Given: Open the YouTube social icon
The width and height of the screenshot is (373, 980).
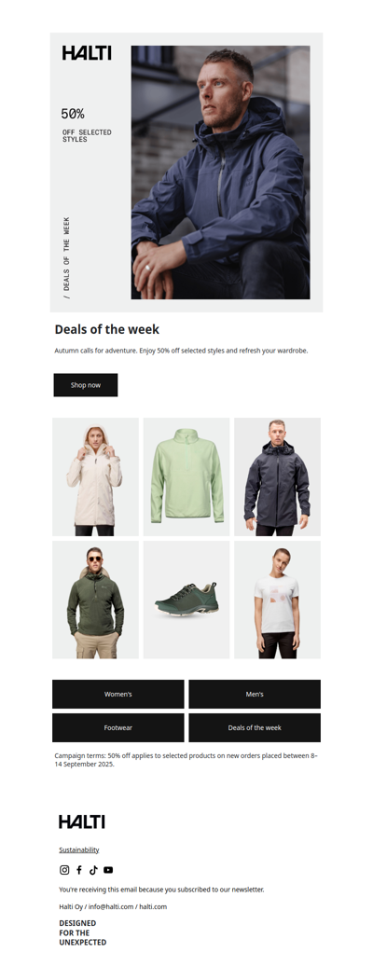Looking at the screenshot, I should point(108,869).
